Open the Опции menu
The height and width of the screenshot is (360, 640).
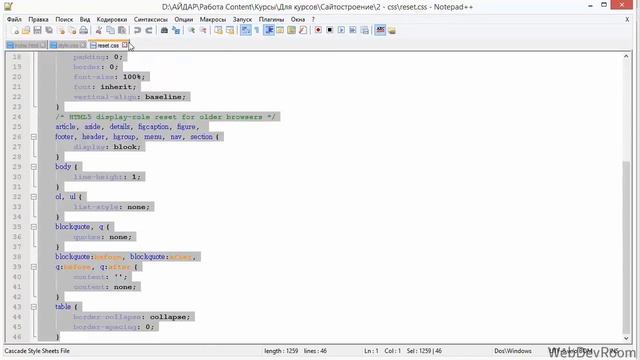[x=184, y=19]
